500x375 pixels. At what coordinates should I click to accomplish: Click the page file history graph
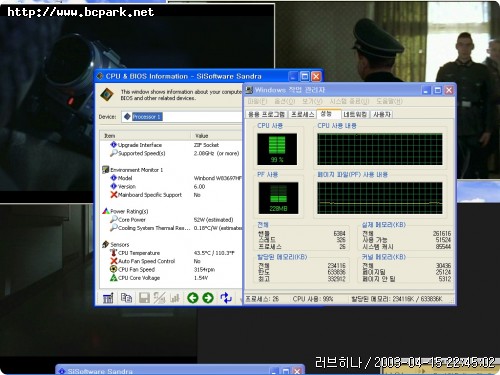tap(380, 198)
